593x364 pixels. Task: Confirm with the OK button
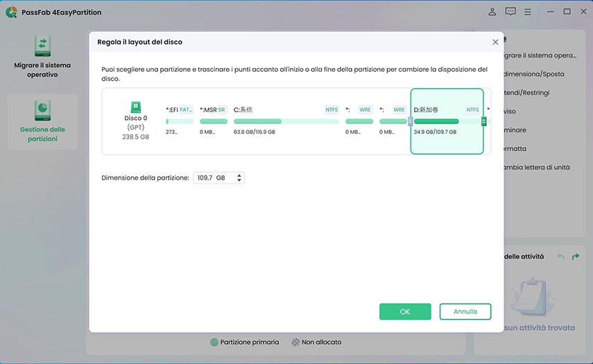tap(405, 311)
